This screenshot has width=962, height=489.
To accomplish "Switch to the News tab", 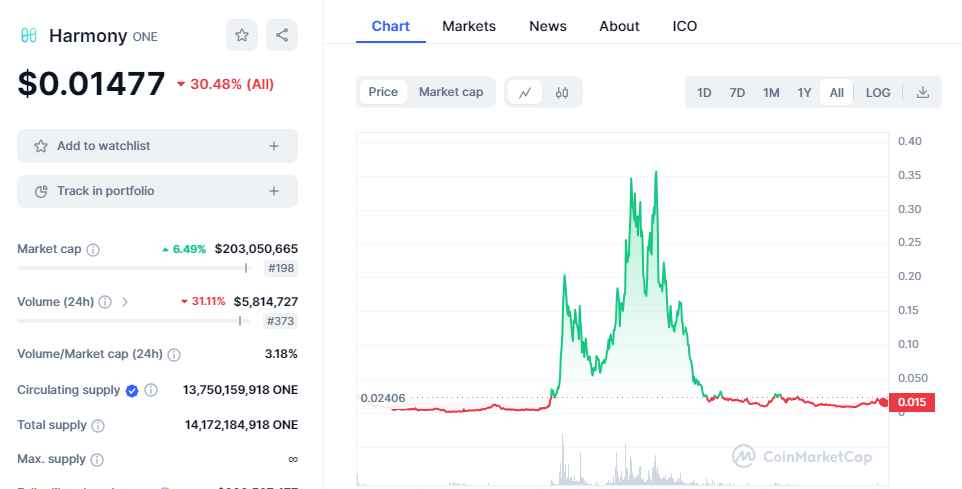I will click(548, 26).
